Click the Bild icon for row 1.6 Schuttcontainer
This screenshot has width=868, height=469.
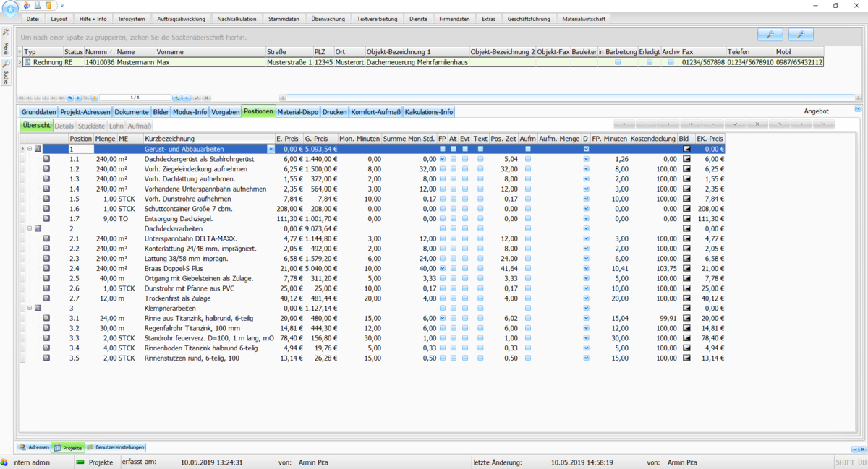686,209
